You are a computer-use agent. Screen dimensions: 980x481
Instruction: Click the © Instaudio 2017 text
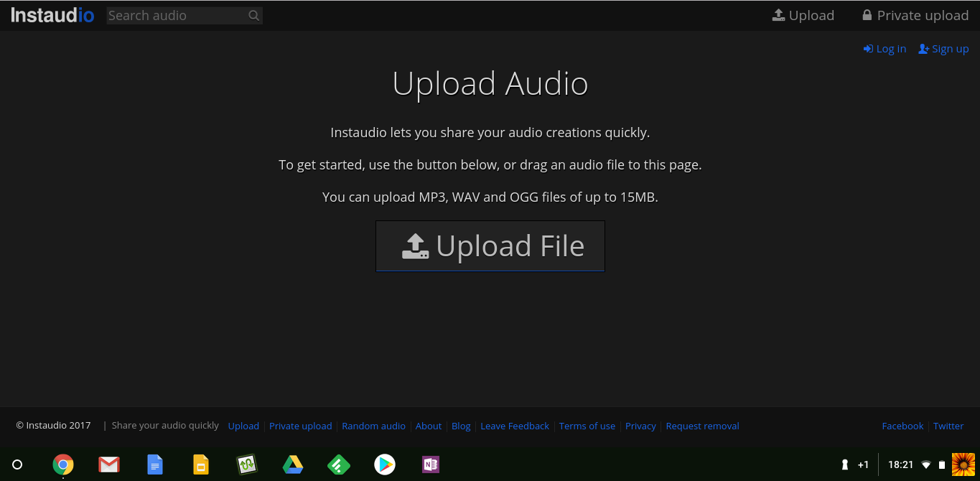54,426
